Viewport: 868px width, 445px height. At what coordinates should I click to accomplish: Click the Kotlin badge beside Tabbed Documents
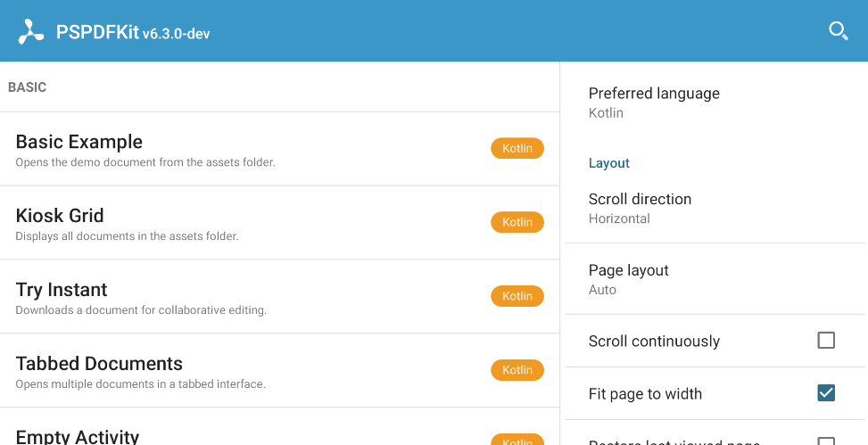[517, 370]
